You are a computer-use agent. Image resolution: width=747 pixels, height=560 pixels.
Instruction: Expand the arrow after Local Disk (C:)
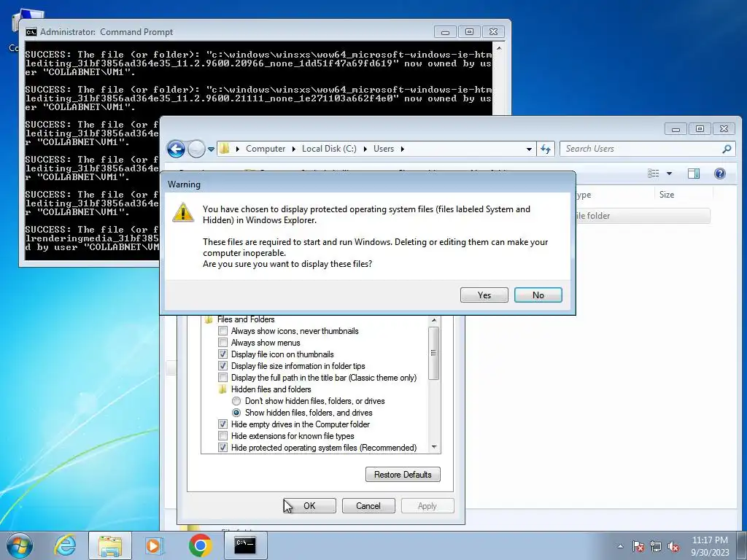365,149
